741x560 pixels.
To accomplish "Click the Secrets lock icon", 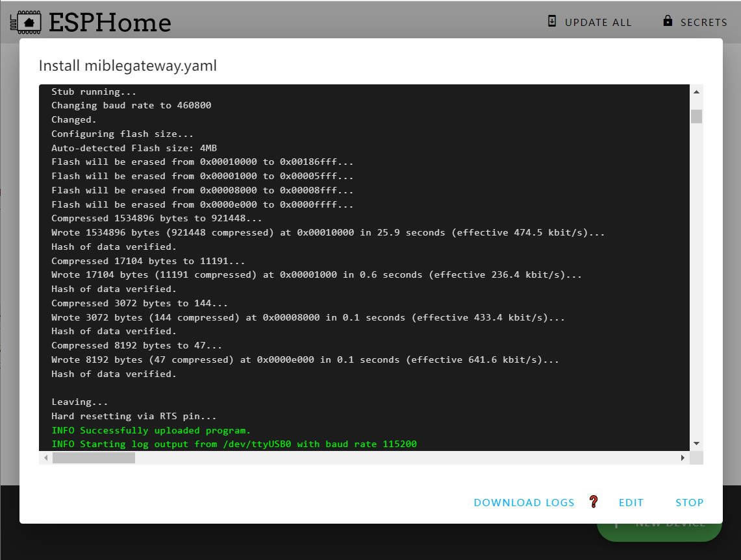I will click(x=667, y=21).
